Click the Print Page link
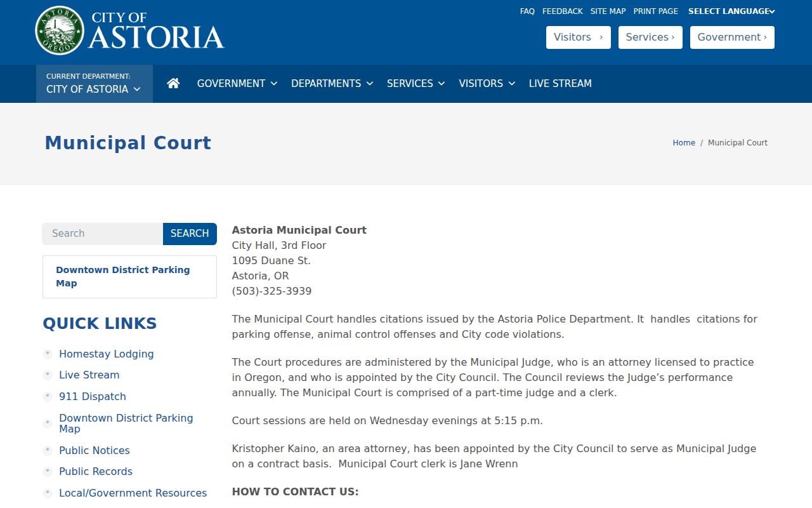The width and height of the screenshot is (812, 508). pos(656,11)
